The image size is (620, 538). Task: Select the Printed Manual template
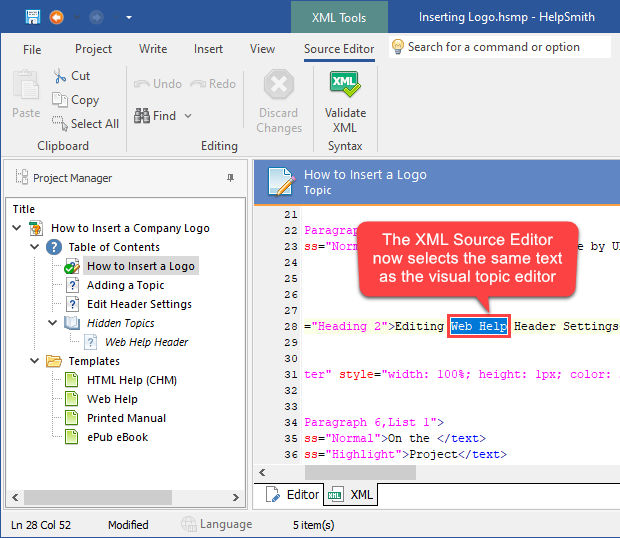click(x=126, y=418)
